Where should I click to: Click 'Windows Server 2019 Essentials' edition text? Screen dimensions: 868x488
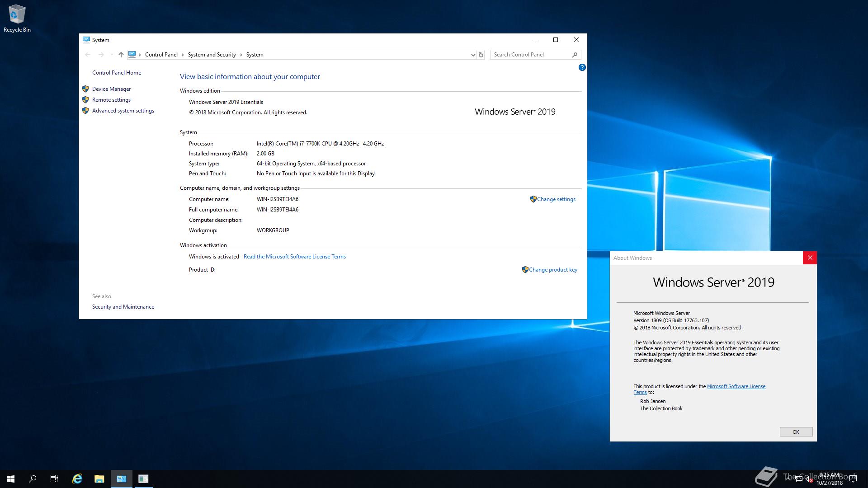point(226,102)
